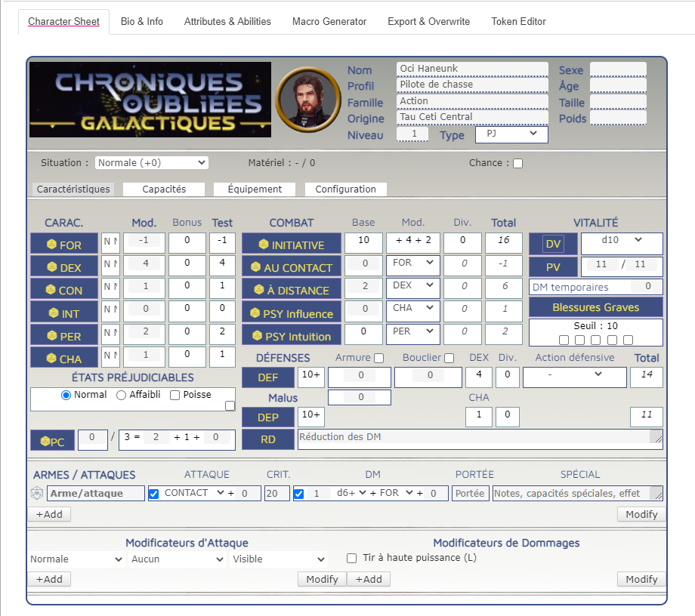Open the Équipement sheet tab

(x=255, y=189)
